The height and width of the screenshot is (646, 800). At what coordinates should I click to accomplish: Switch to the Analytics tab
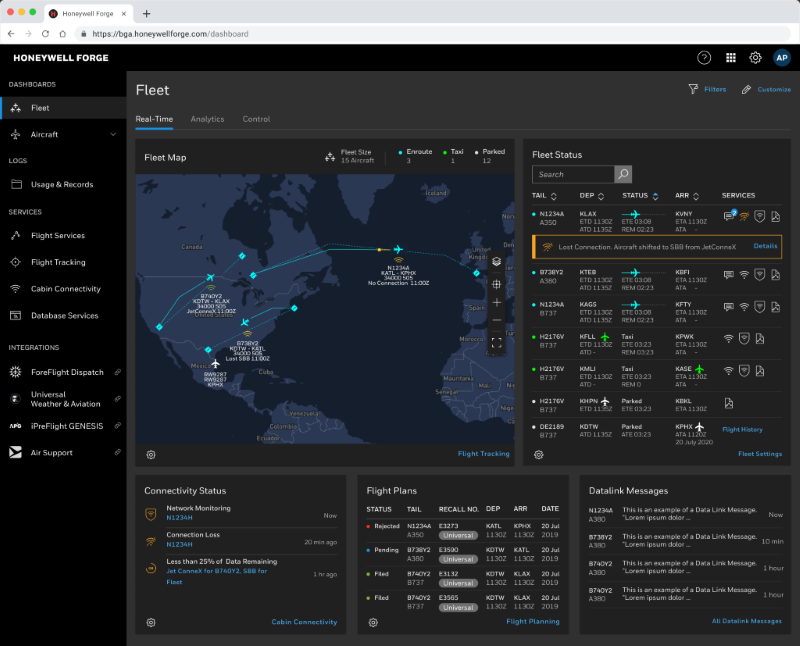point(207,119)
